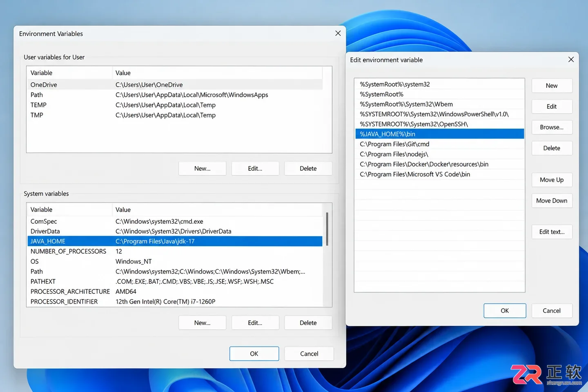The image size is (588, 392).
Task: Select the OpenSSH path entry
Action: pyautogui.click(x=439, y=124)
